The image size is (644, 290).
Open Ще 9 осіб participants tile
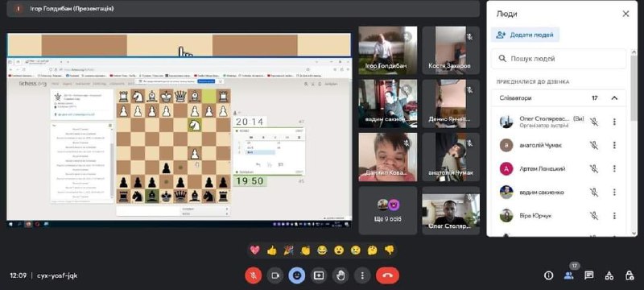click(x=388, y=211)
